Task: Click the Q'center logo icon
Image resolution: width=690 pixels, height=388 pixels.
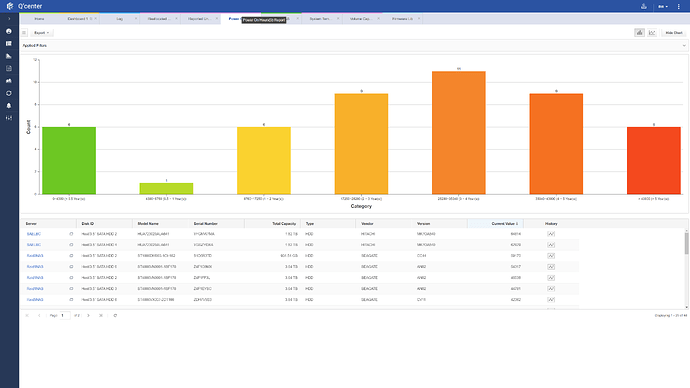Action: [10, 6]
